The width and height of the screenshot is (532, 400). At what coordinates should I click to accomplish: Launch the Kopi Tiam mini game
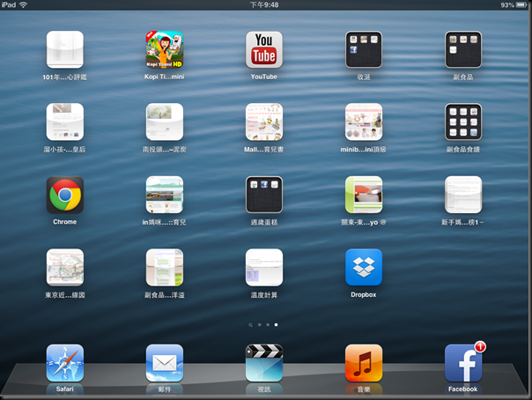click(x=165, y=49)
